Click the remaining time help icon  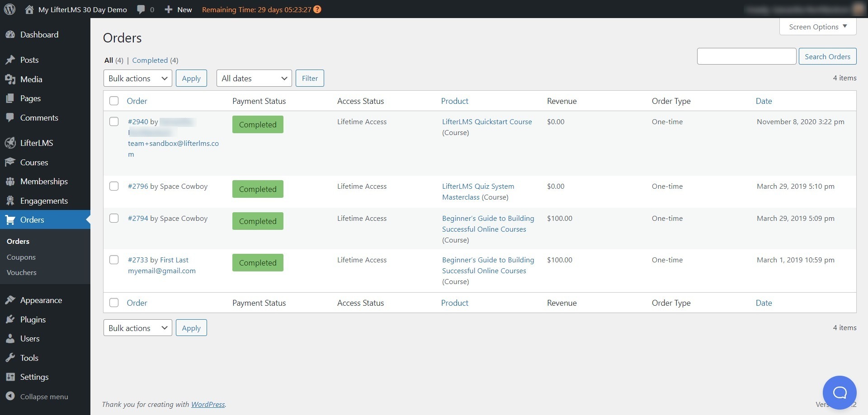click(317, 9)
